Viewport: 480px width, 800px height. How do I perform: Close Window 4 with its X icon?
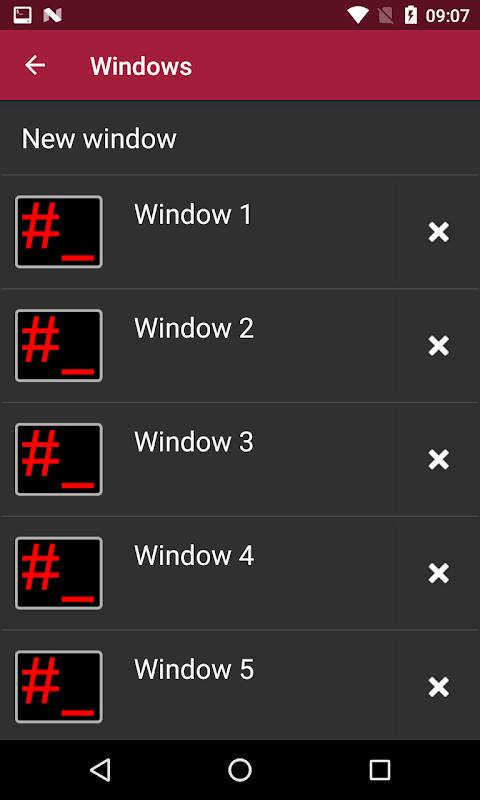coord(439,573)
